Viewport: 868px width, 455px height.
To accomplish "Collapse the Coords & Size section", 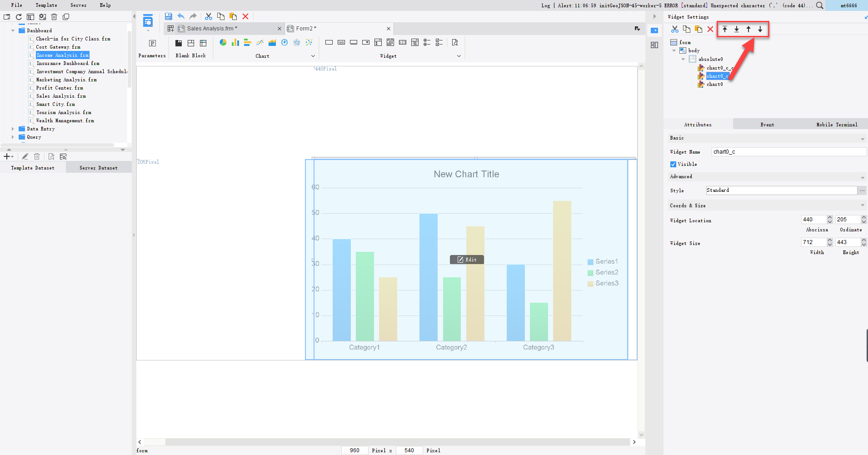I will (863, 205).
